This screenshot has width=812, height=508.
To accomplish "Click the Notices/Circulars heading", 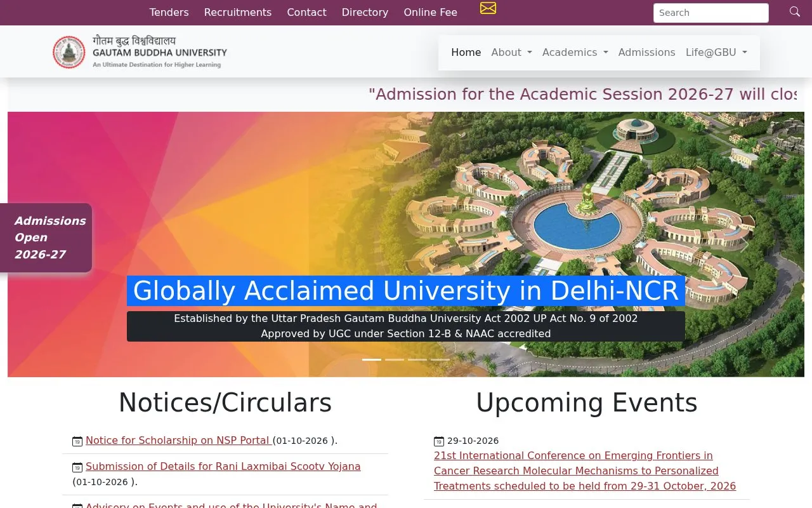I will 225,403.
